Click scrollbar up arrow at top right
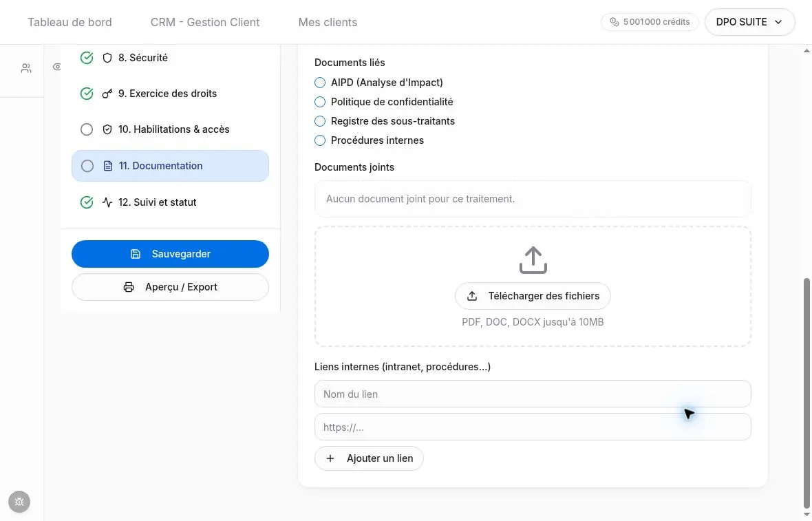This screenshot has width=812, height=521. (x=806, y=51)
